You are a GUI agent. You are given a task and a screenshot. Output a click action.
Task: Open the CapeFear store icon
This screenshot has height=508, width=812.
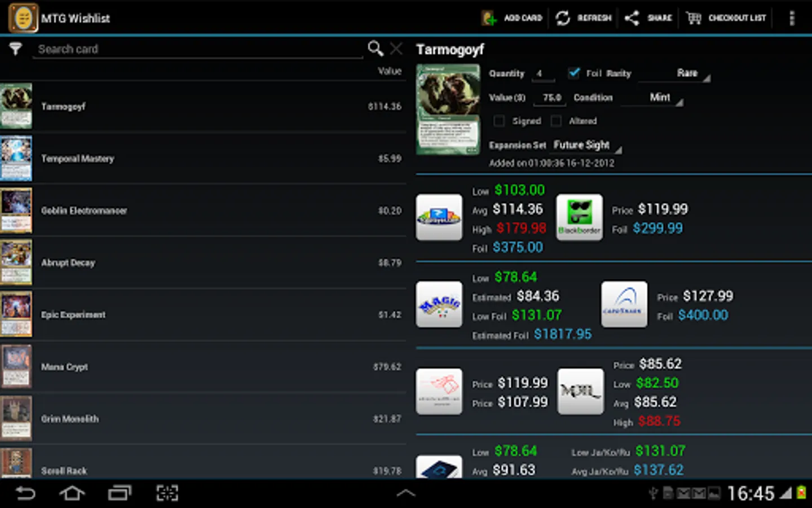pos(624,304)
